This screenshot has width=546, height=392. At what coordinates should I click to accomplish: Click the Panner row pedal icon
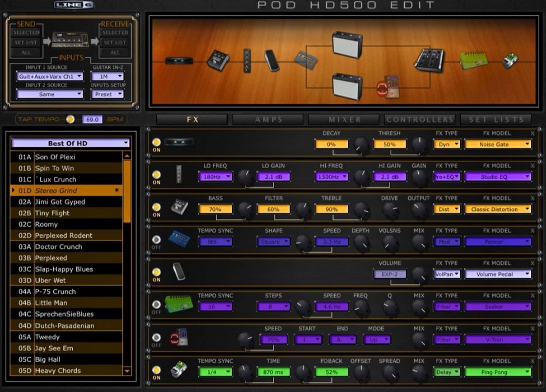pos(179,239)
